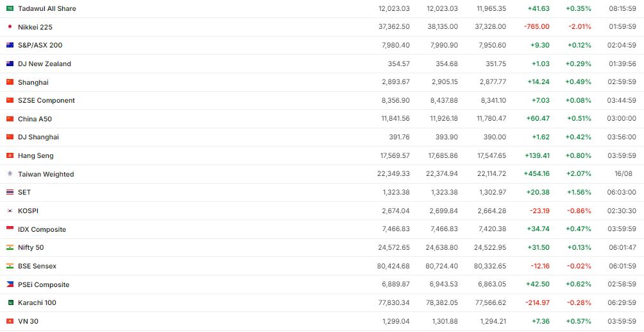
Task: Click the Thailand flag next to SET
Action: point(10,192)
